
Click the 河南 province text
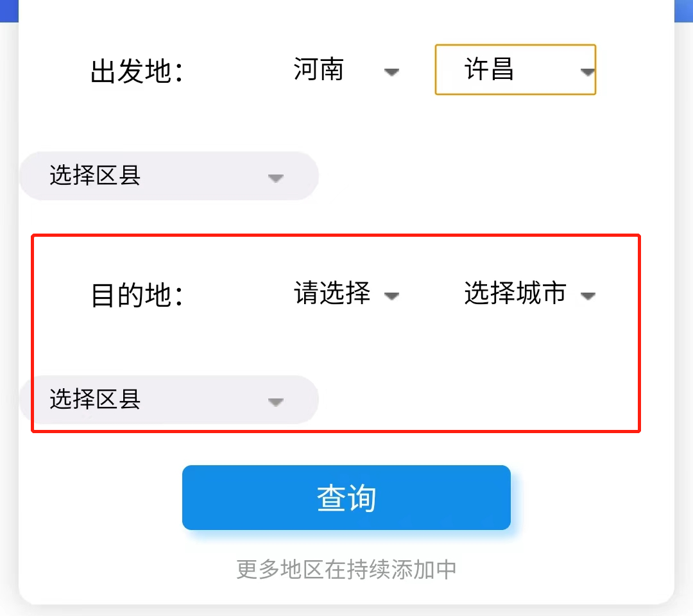coord(319,69)
